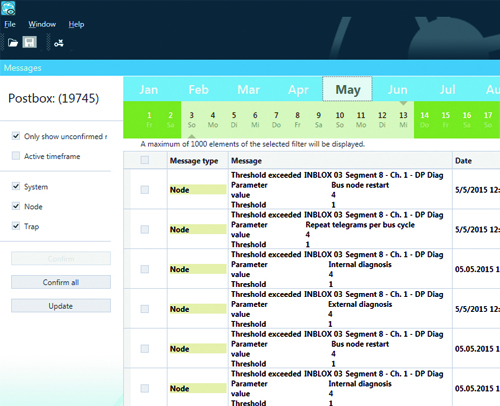Tick checkbox of first Bus node restart message
500x406 pixels.
click(x=144, y=190)
